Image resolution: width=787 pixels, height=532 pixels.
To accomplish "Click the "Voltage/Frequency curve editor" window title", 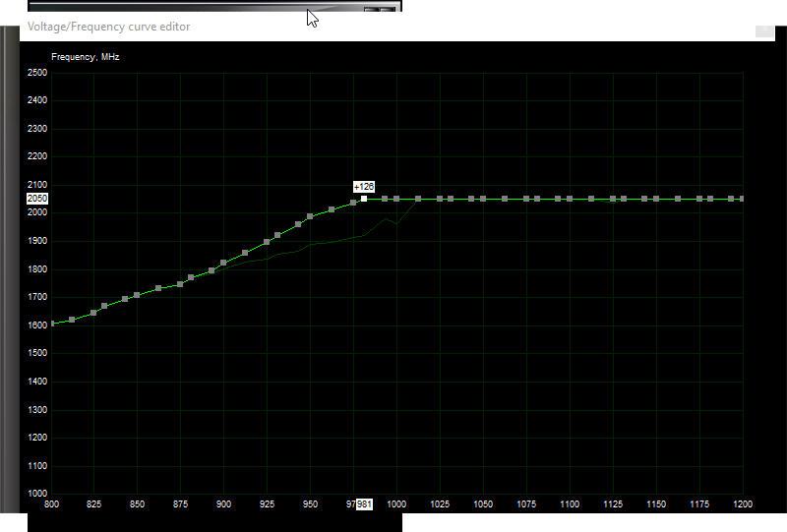I will click(x=108, y=27).
